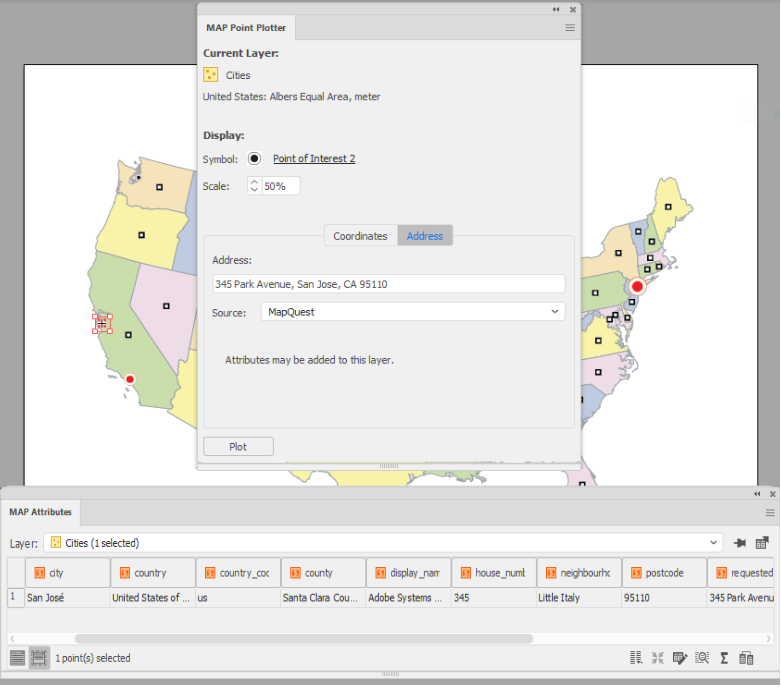Click the scrollbar left arrow in Attributes table
The height and width of the screenshot is (690, 781).
click(x=12, y=639)
